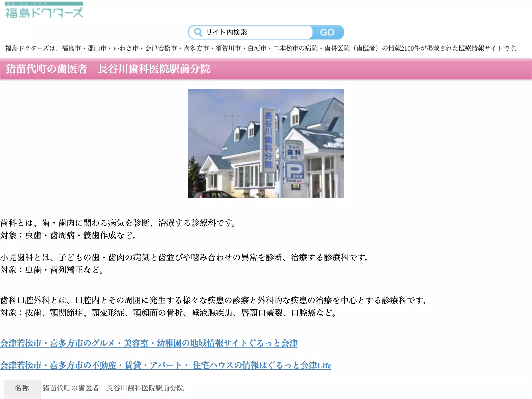Open the 福島ドクターズ logo homepage
The image size is (532, 399).
(x=44, y=10)
